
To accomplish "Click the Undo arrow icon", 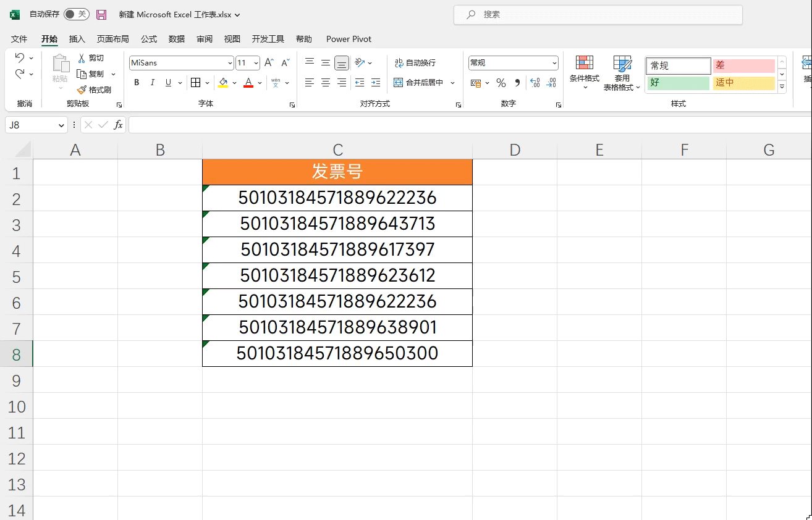I will 20,57.
